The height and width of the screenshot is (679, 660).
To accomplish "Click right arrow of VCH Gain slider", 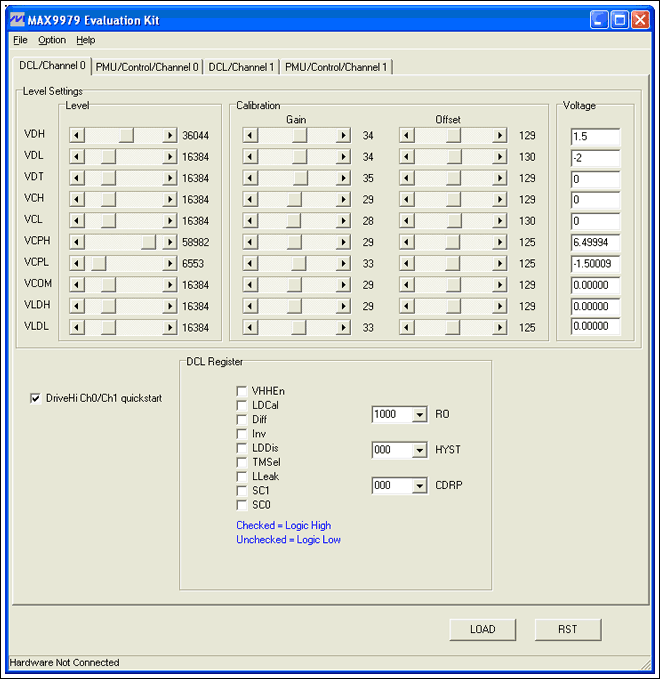I will pyautogui.click(x=343, y=199).
